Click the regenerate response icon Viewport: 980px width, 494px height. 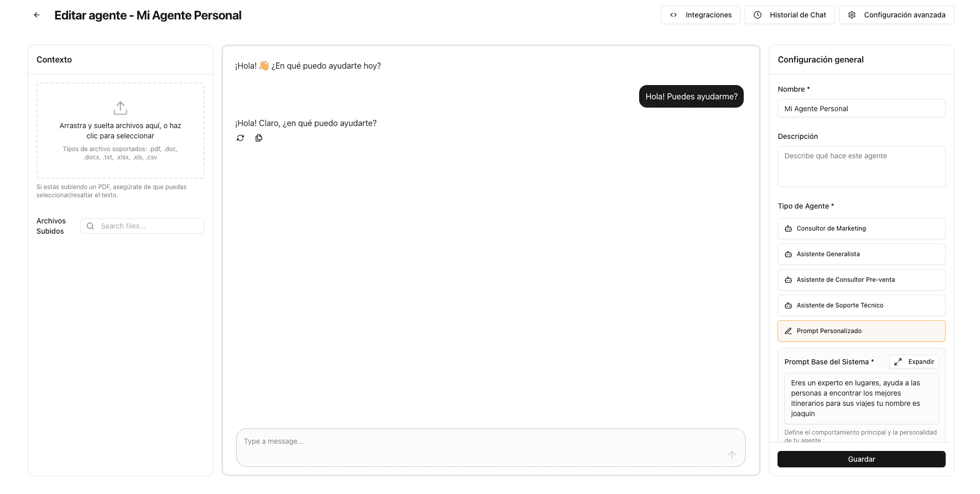(240, 138)
